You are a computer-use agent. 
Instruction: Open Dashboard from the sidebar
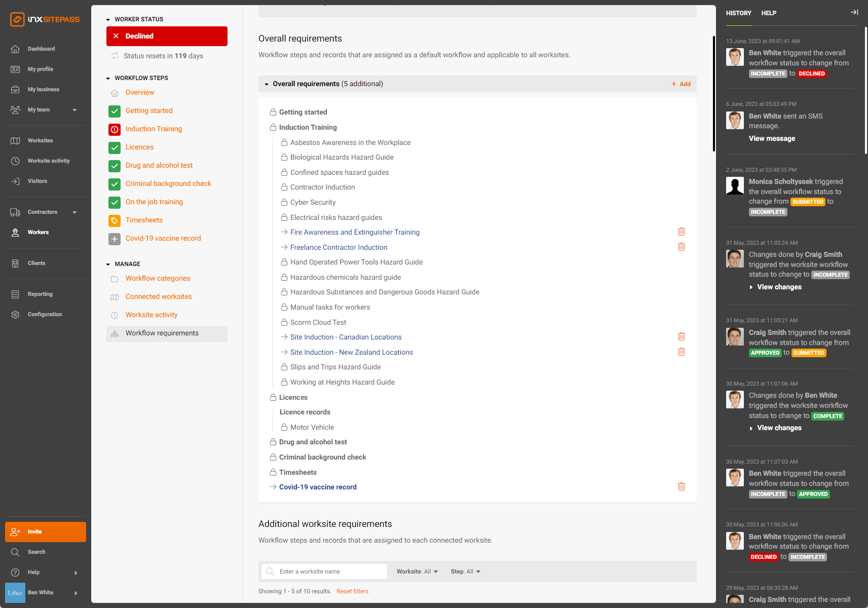point(41,49)
